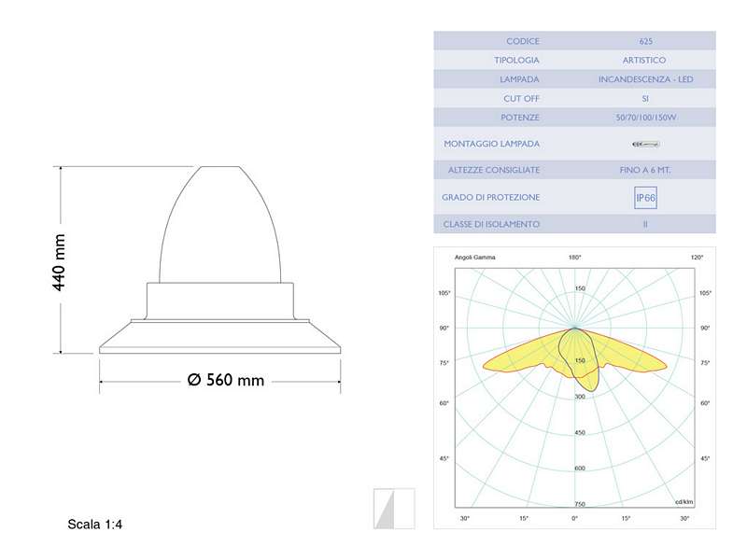Open the TIPOLOGIA dropdown showing ARTISTICO
747x560 pixels.
(x=644, y=60)
